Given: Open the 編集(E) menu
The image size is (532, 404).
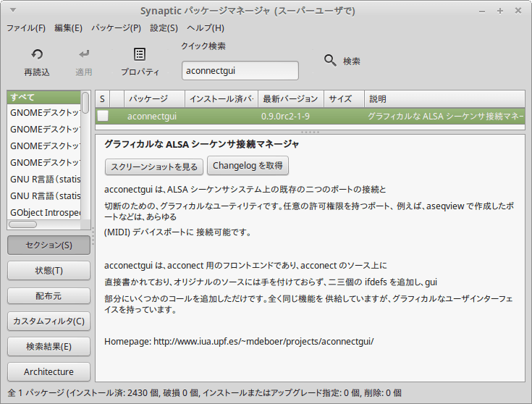Looking at the screenshot, I should pos(68,28).
